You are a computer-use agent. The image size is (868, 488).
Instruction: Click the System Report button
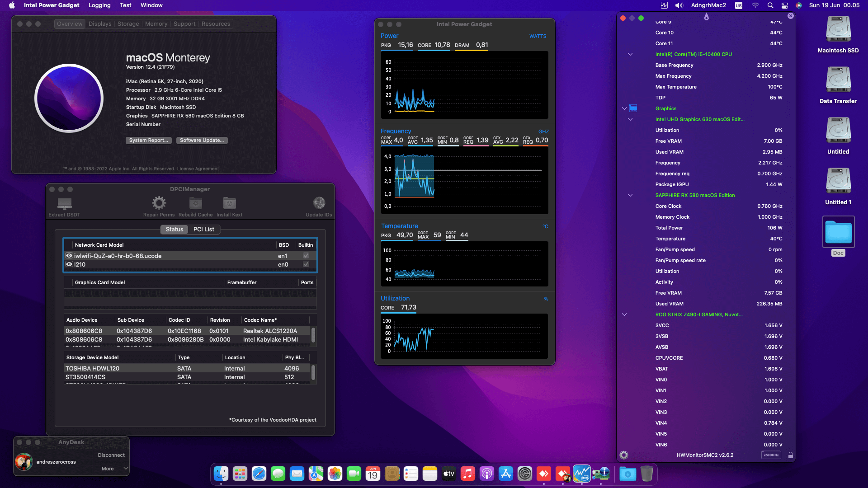click(x=148, y=140)
